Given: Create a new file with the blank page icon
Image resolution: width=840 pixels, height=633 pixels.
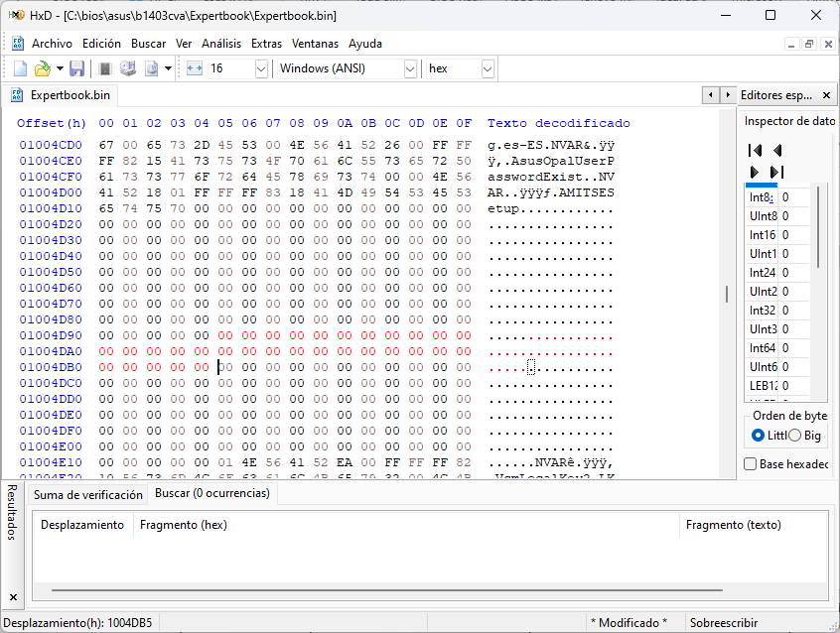Looking at the screenshot, I should click(x=20, y=68).
